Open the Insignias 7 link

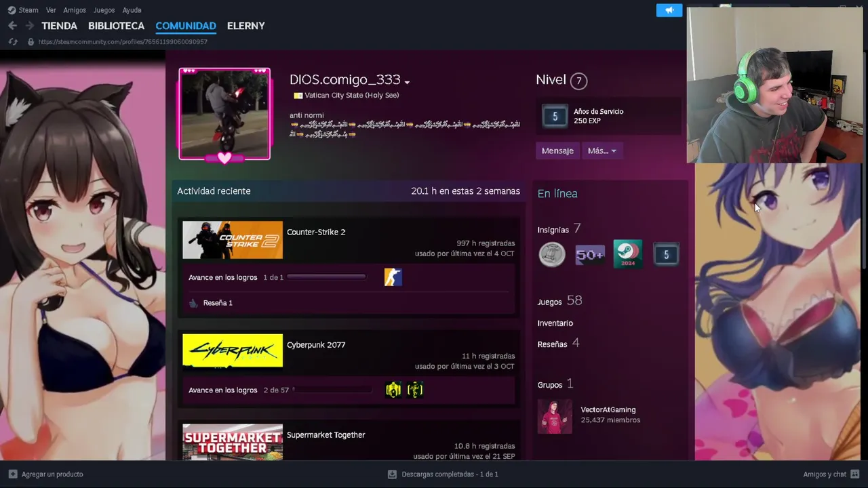click(559, 229)
